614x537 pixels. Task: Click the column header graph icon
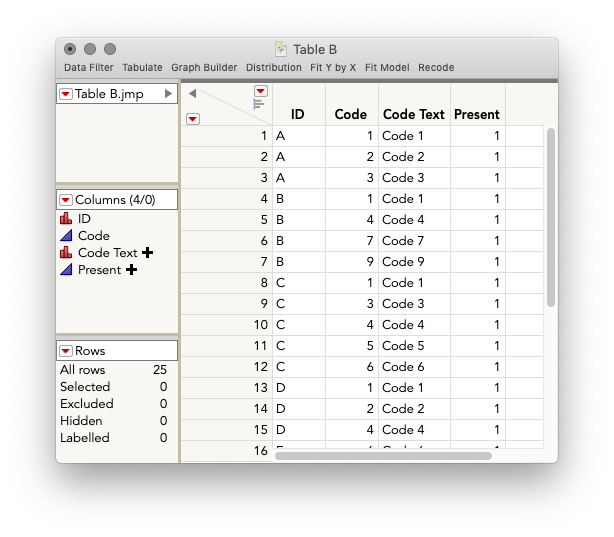click(259, 104)
